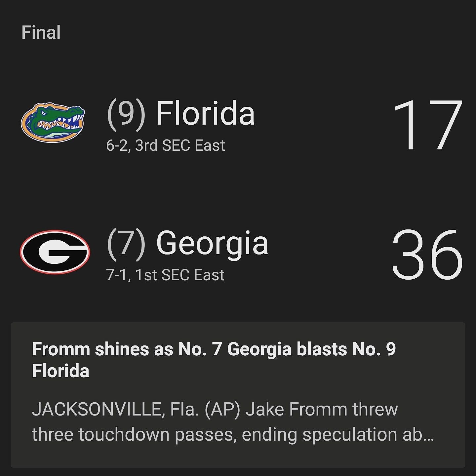
Task: Click Georgia's final score of 36
Action: point(427,254)
